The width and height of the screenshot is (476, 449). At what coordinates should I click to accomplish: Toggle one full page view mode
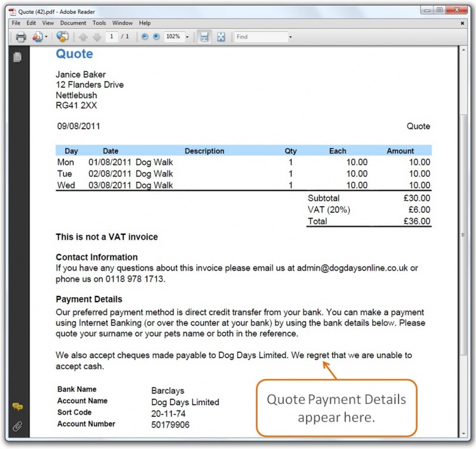pos(221,37)
